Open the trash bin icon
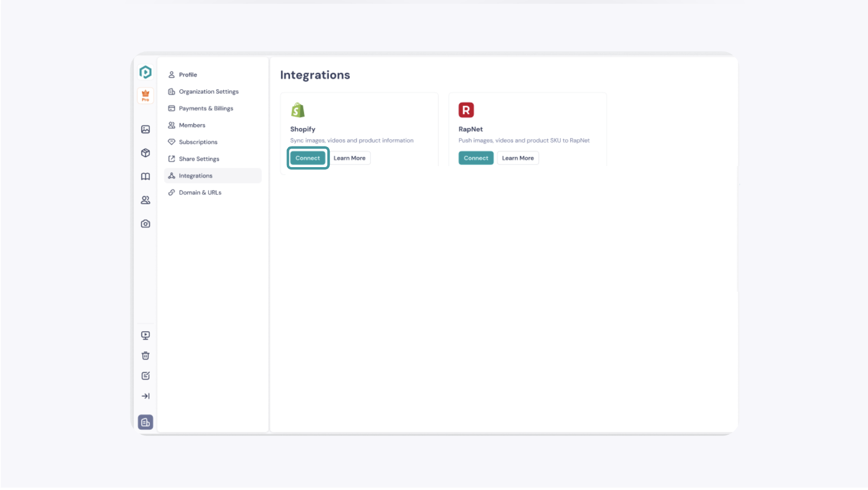868x490 pixels. 146,356
